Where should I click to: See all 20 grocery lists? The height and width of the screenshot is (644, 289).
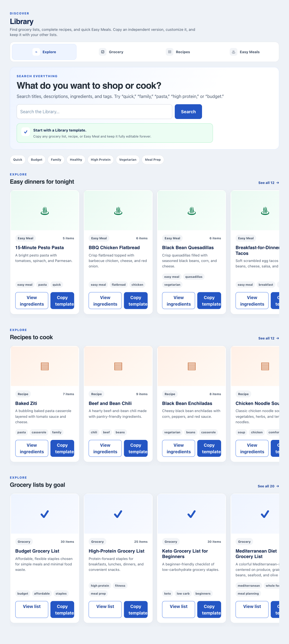[268, 486]
